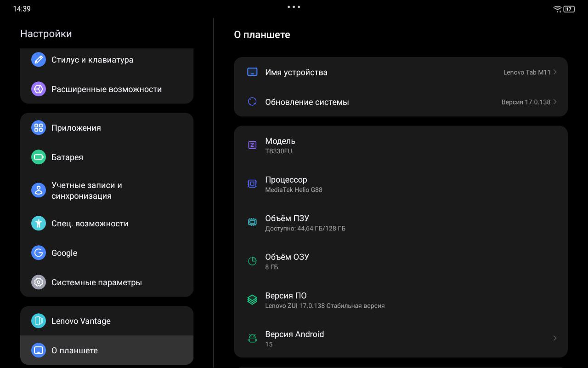
Task: Tap MediaTek Helio G88 text
Action: 294,190
